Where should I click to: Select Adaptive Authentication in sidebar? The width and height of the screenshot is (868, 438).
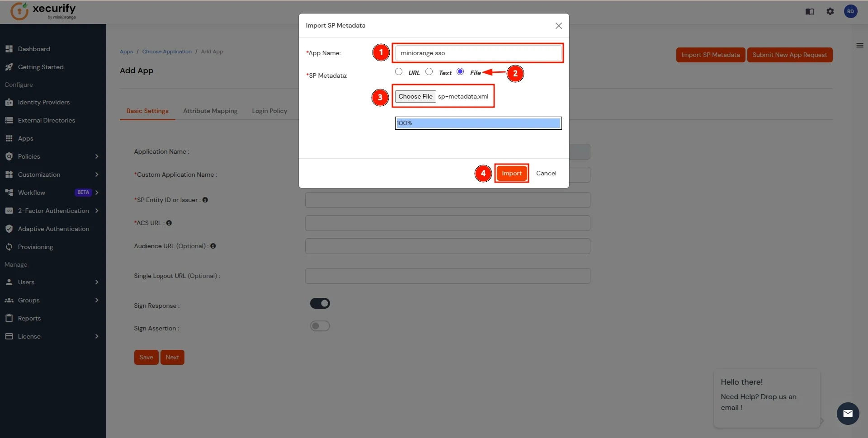click(53, 229)
